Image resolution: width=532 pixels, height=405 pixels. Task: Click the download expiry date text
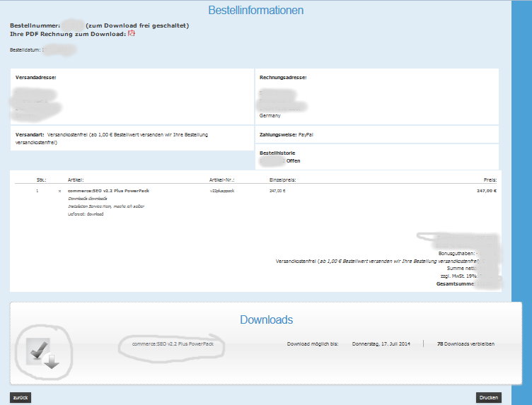[382, 344]
